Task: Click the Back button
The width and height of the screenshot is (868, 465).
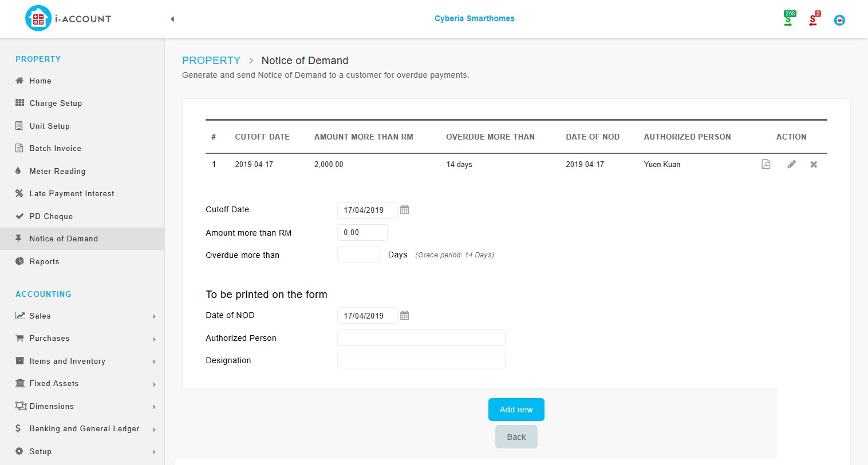Action: [516, 437]
